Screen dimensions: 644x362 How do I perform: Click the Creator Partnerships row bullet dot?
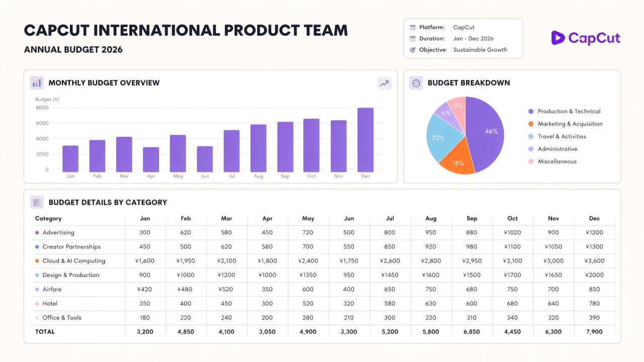coord(37,247)
